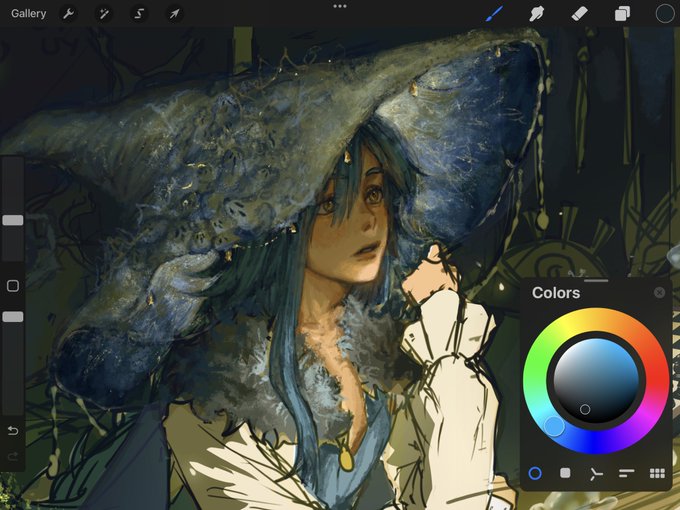This screenshot has height=510, width=680.
Task: Click the Colors panel drag handle
Action: tap(596, 281)
